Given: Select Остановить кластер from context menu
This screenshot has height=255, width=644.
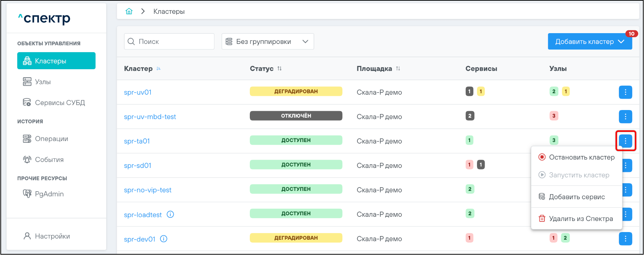Looking at the screenshot, I should 581,157.
